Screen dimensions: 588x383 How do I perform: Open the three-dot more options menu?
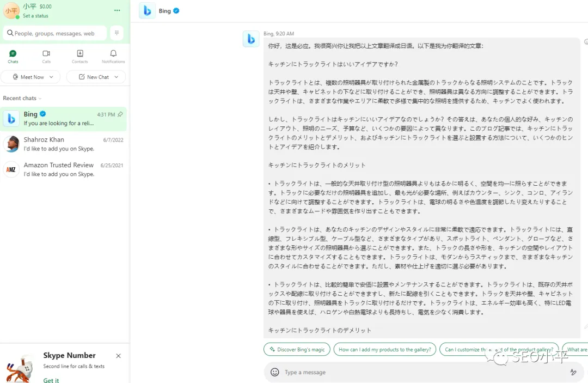[x=117, y=10]
